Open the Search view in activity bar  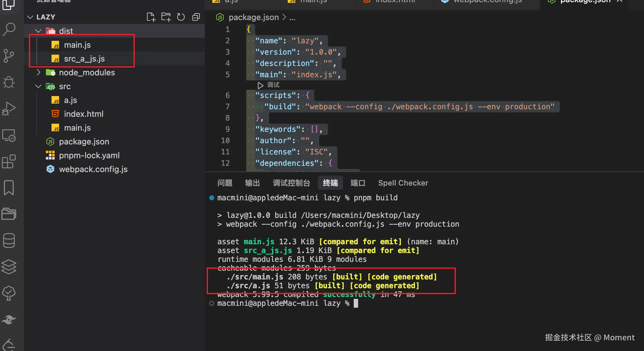point(9,29)
